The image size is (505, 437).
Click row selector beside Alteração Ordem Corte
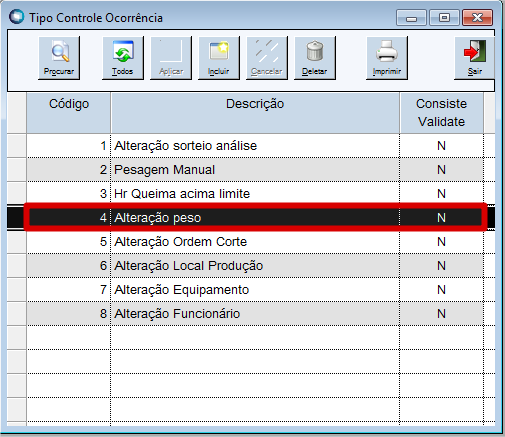coord(17,242)
